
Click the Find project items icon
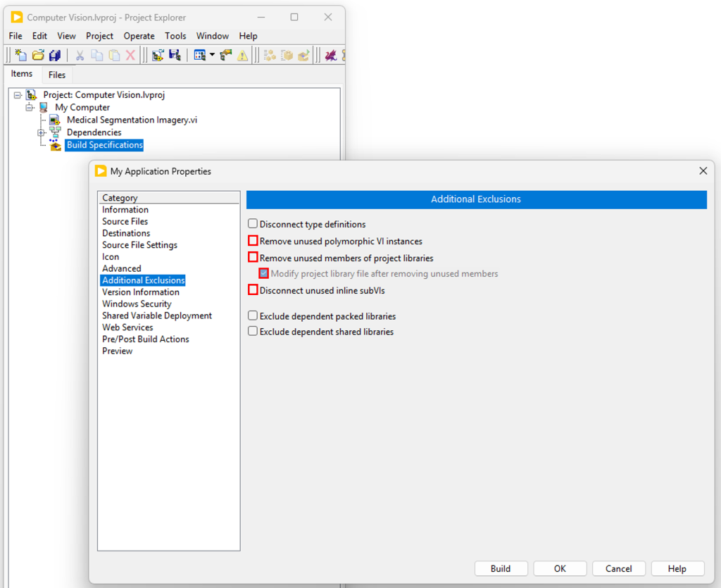click(226, 56)
